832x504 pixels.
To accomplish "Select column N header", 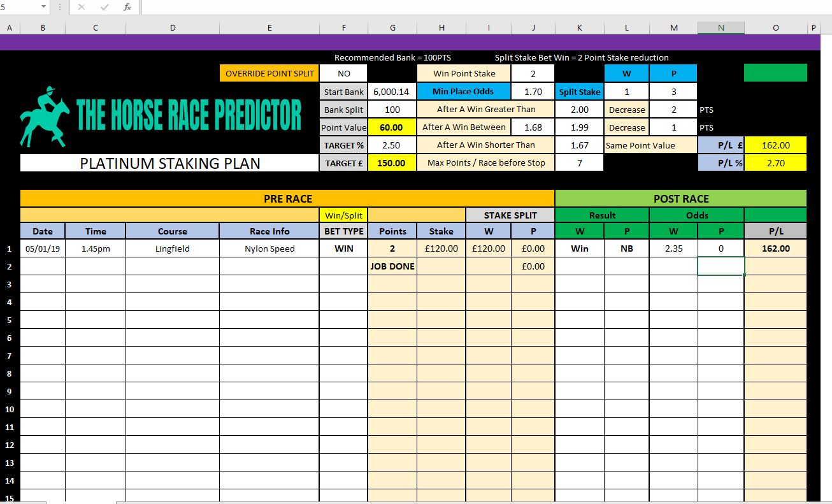I will click(721, 28).
